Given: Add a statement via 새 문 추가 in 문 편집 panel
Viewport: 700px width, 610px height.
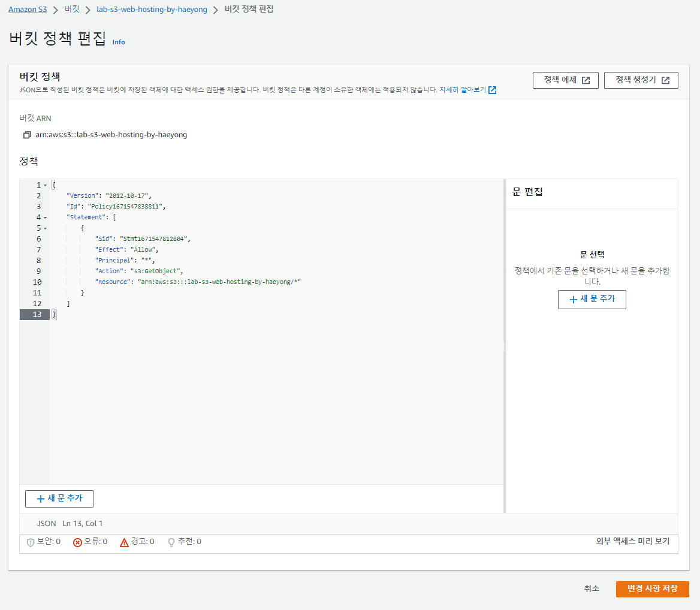Looking at the screenshot, I should 592,300.
